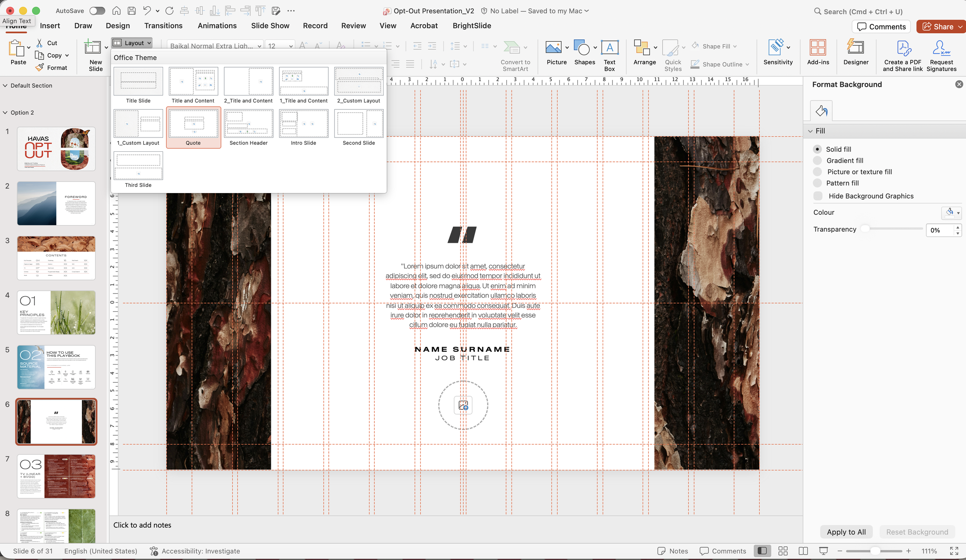The image size is (966, 560).
Task: Launch the Designer pane
Action: (x=855, y=48)
